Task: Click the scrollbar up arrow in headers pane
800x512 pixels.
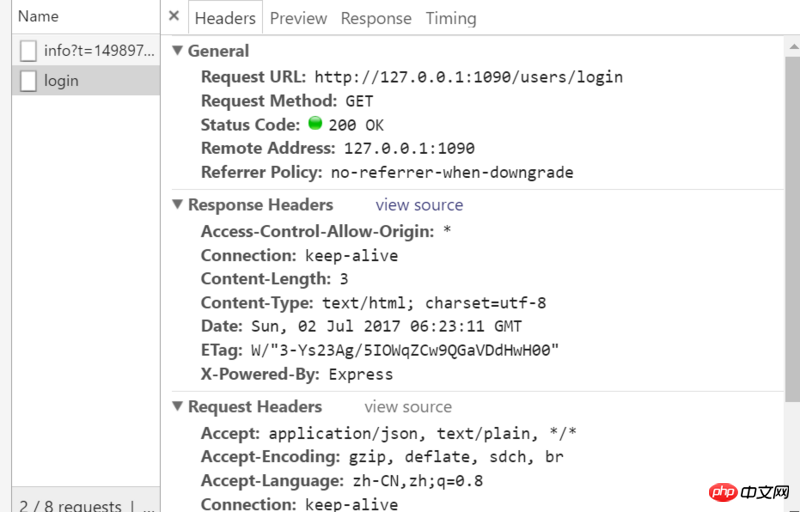Action: coord(793,47)
